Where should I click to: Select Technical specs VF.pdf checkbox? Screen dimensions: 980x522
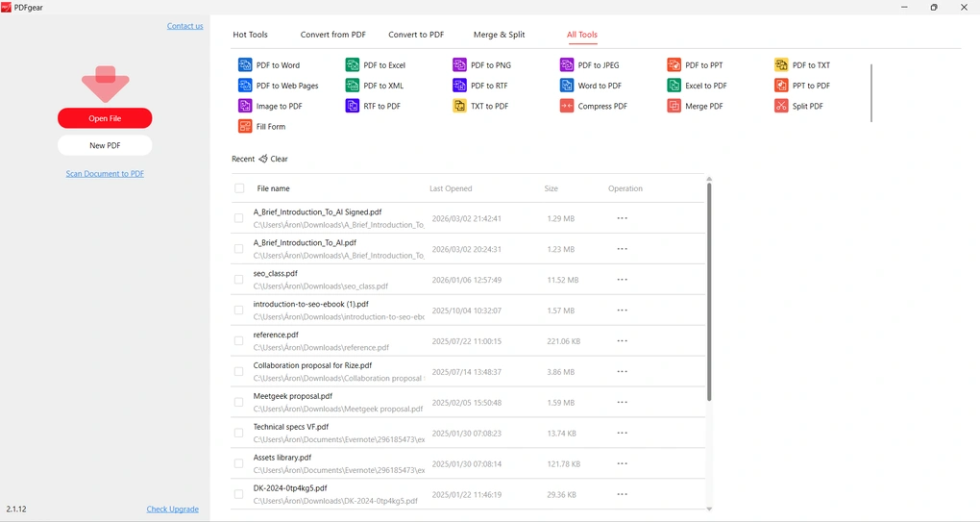tap(238, 433)
